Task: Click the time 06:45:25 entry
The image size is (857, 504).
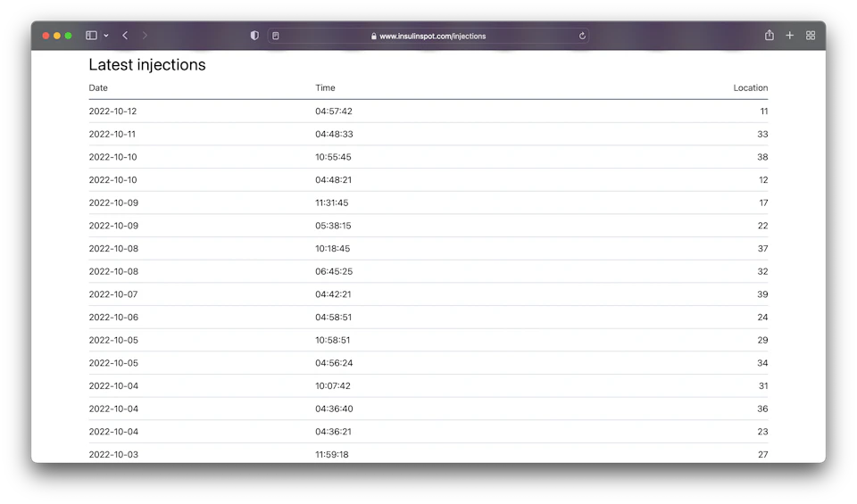Action: coord(333,271)
